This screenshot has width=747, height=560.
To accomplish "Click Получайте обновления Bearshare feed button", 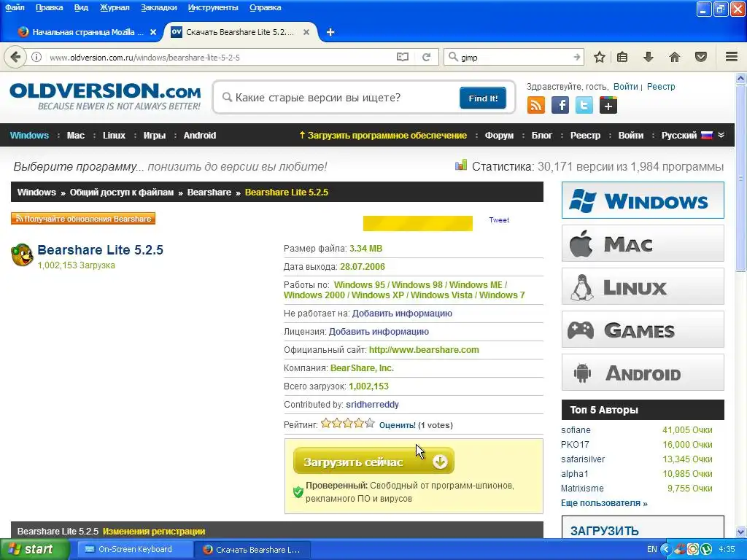I will pyautogui.click(x=83, y=219).
